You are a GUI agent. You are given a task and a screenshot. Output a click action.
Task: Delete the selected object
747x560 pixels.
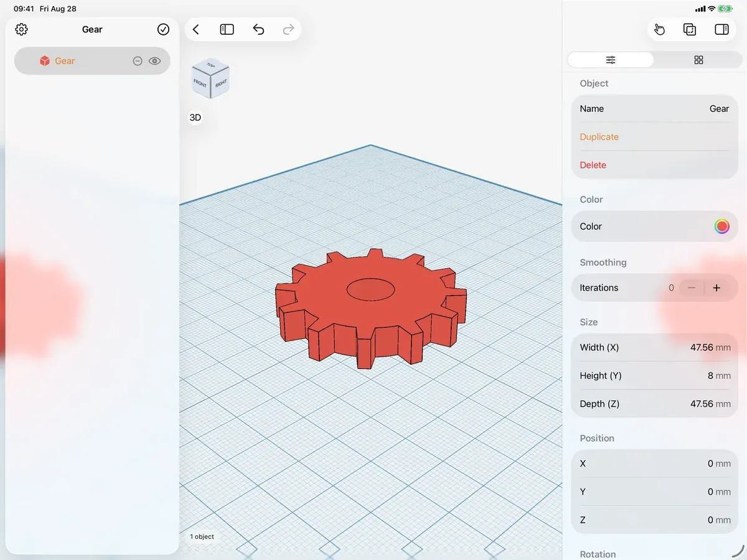pyautogui.click(x=593, y=165)
